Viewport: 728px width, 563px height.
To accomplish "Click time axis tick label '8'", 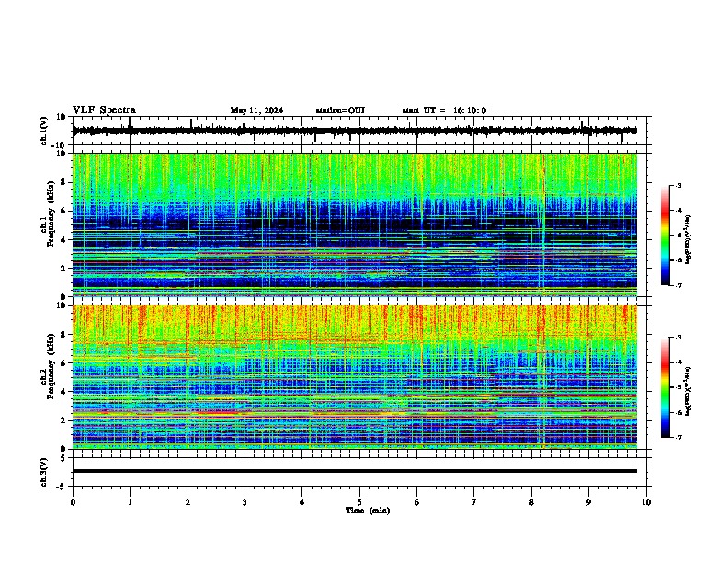I will [x=531, y=502].
